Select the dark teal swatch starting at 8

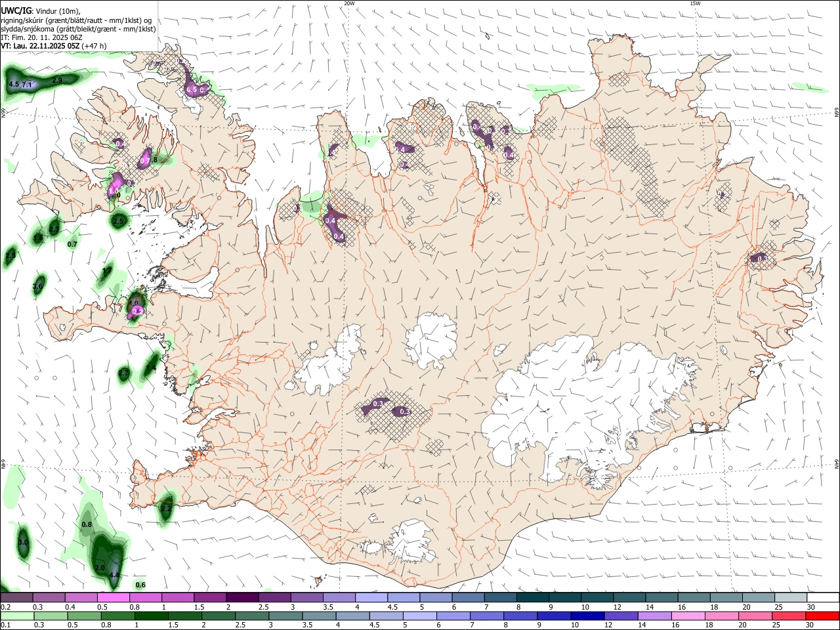coord(532,597)
